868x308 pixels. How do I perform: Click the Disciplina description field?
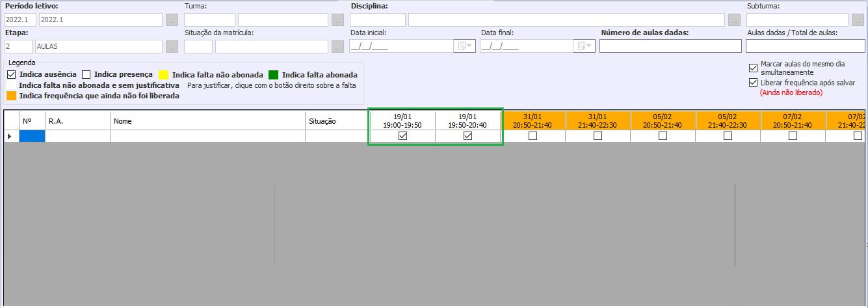(566, 20)
